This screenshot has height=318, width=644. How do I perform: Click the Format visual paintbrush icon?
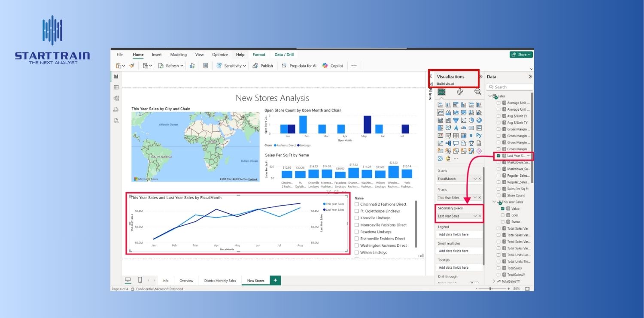(460, 92)
